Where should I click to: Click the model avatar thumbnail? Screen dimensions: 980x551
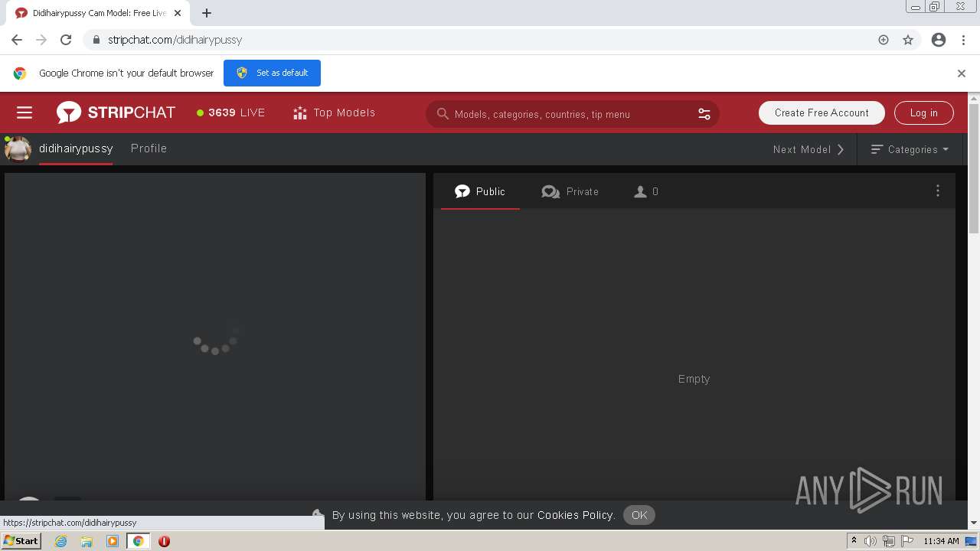[x=18, y=149]
